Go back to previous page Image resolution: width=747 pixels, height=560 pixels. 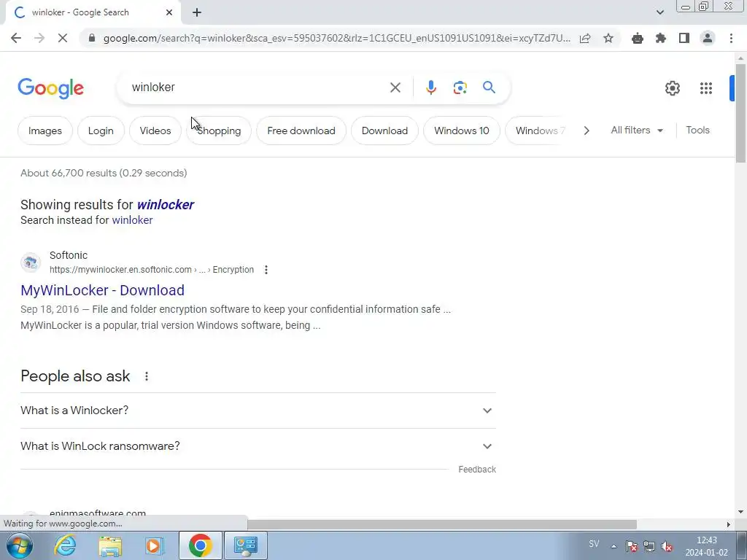16,38
